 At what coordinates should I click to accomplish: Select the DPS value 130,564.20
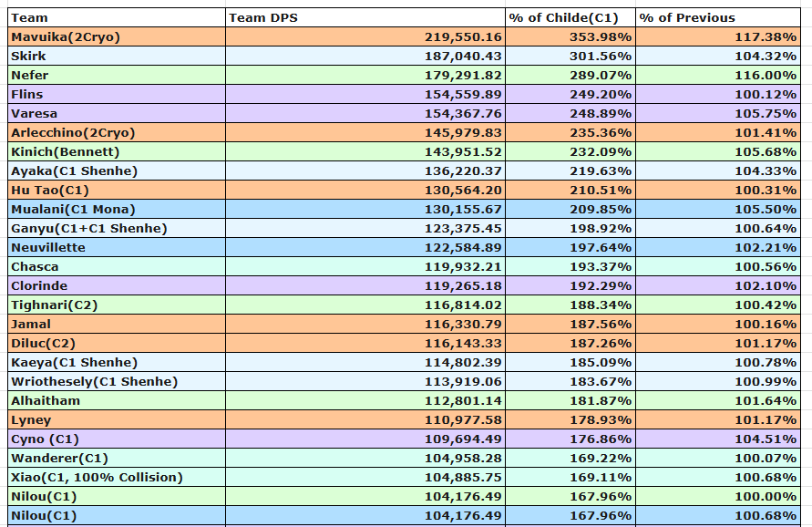point(365,191)
